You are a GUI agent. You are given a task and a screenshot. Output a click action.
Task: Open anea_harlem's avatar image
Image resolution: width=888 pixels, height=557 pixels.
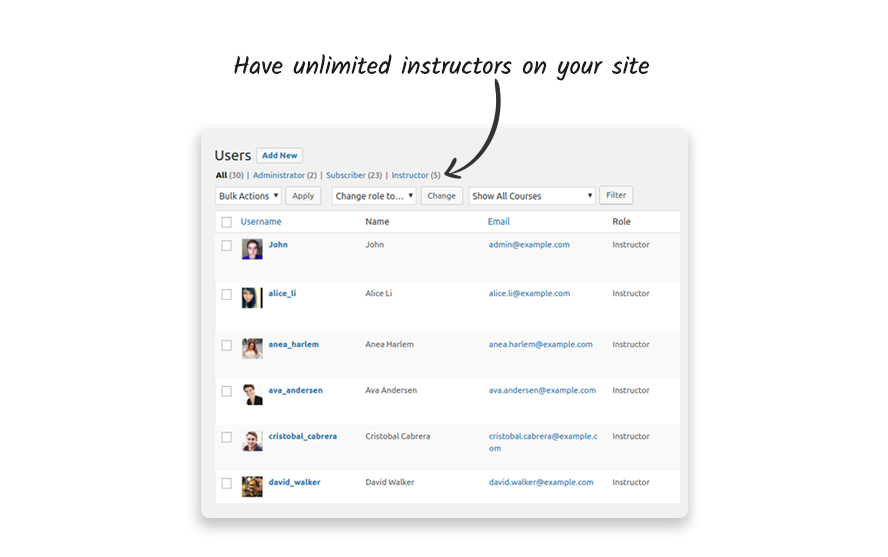pos(252,349)
